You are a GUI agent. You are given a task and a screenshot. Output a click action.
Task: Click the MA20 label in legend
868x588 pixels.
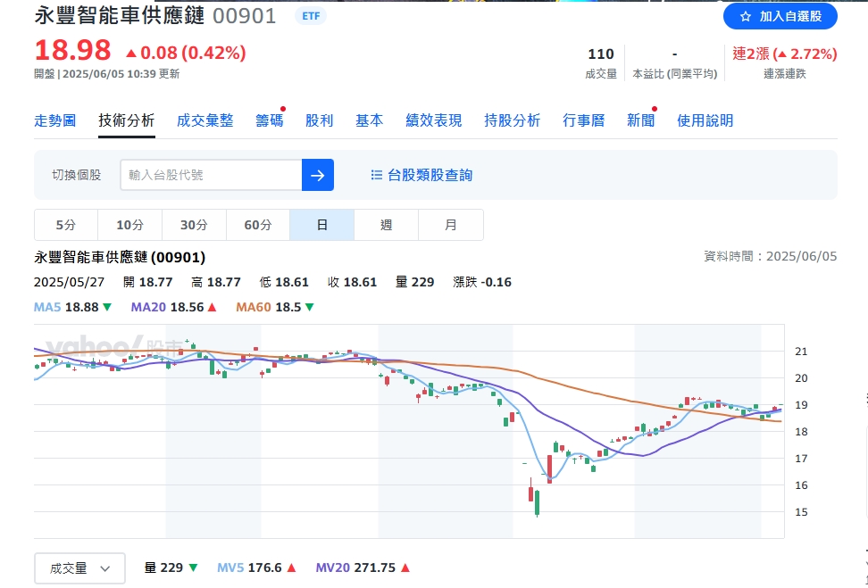pyautogui.click(x=148, y=307)
